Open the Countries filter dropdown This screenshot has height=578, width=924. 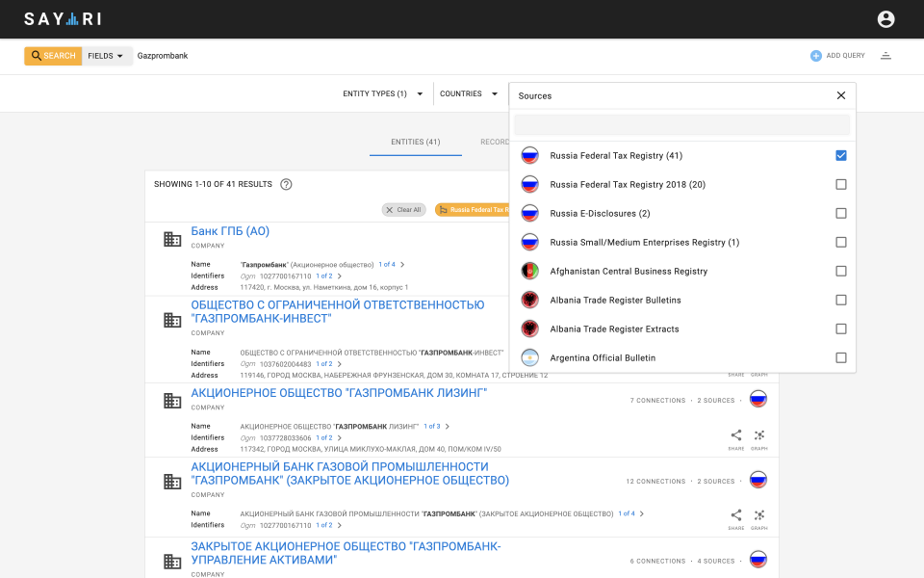[x=469, y=94]
